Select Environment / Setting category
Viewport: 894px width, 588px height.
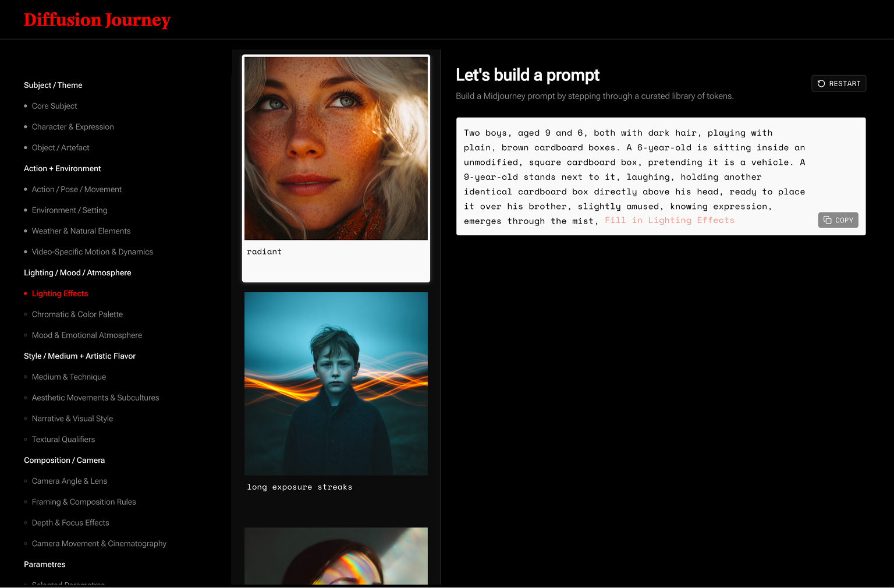point(70,210)
